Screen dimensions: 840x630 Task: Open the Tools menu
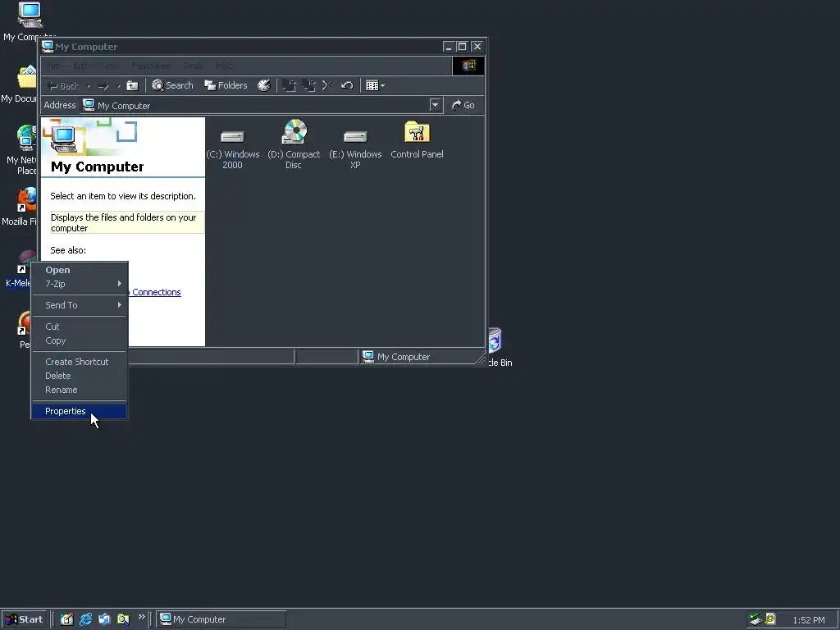[193, 66]
